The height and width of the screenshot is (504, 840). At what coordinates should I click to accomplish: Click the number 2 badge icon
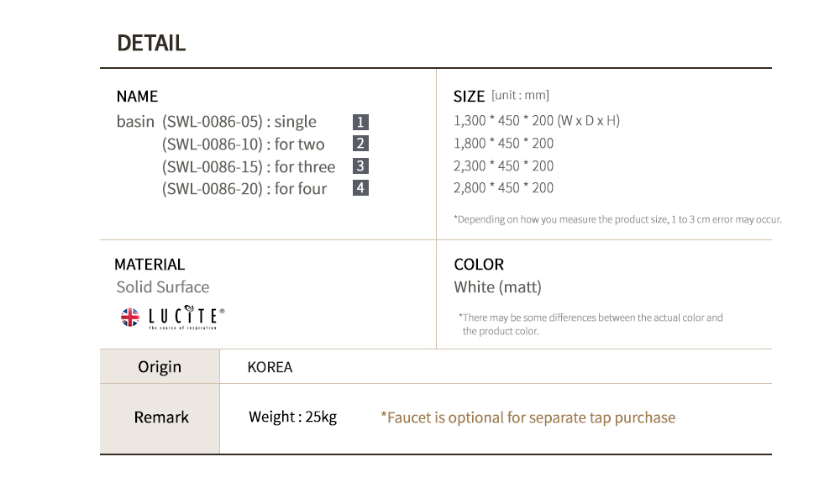point(360,144)
